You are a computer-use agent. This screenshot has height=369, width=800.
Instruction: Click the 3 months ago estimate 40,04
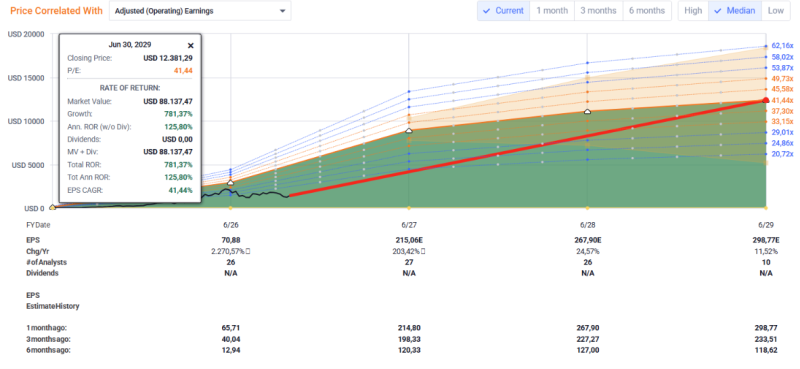pyautogui.click(x=230, y=339)
